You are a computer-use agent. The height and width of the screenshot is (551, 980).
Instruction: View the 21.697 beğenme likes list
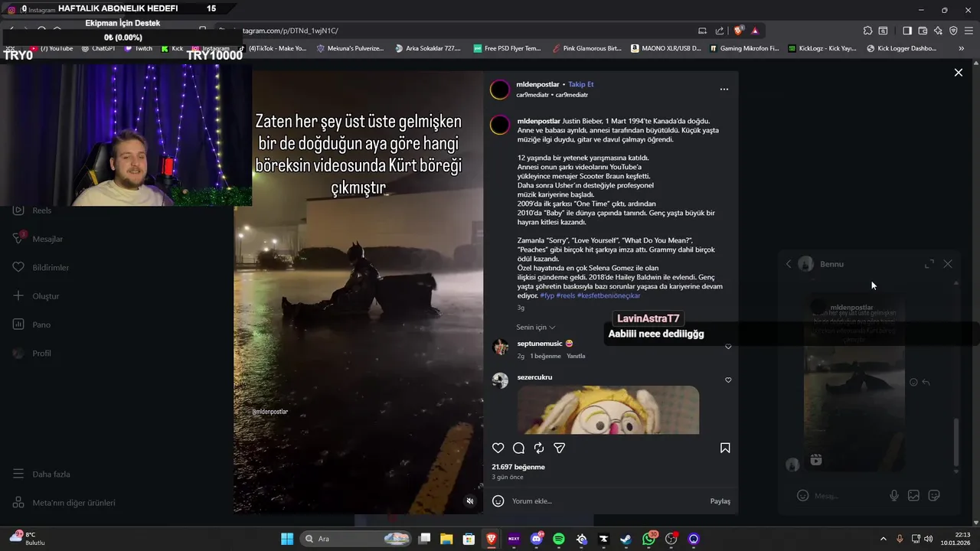coord(518,467)
